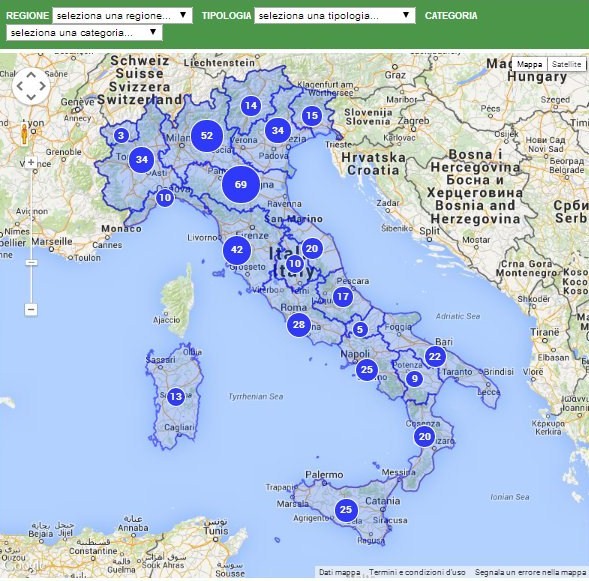This screenshot has width=589, height=581.
Task: Click the Ajaccio label on Corsica
Action: (166, 320)
